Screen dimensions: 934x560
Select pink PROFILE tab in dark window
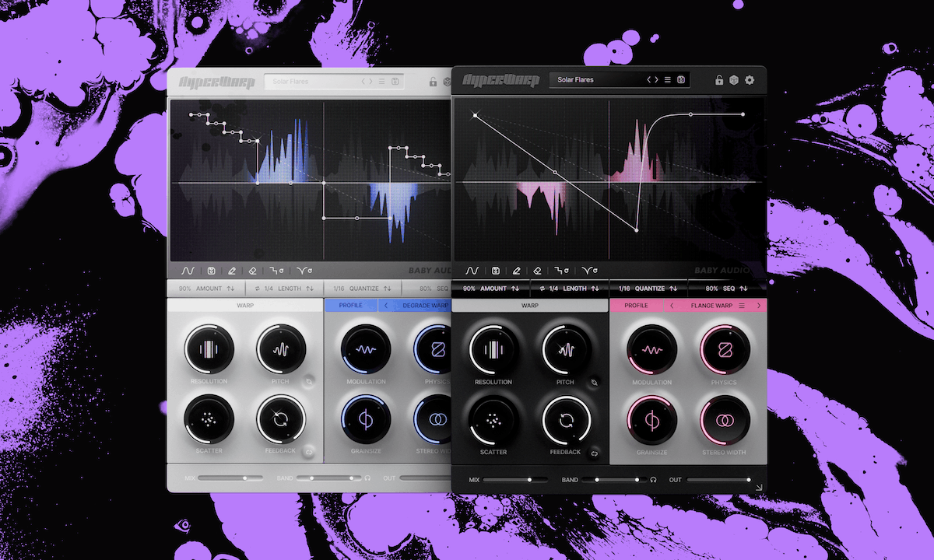tap(636, 306)
